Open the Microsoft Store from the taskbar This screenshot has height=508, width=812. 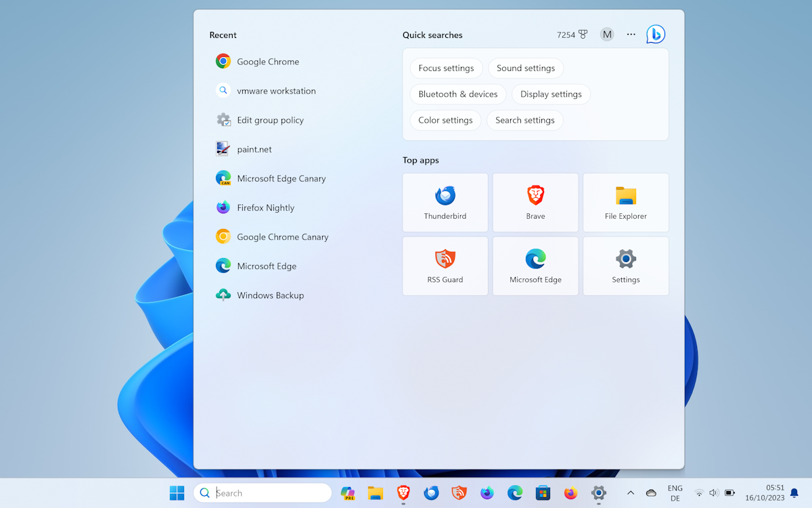click(x=543, y=492)
